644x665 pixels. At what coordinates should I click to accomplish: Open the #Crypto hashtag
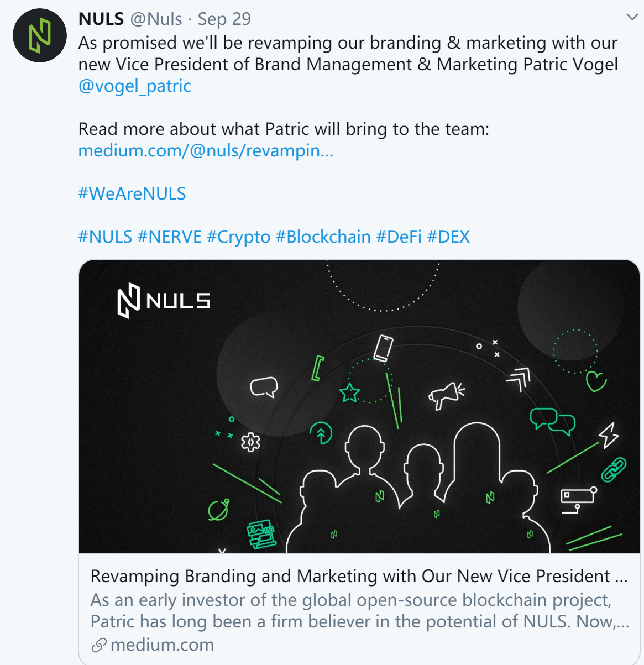click(x=239, y=237)
